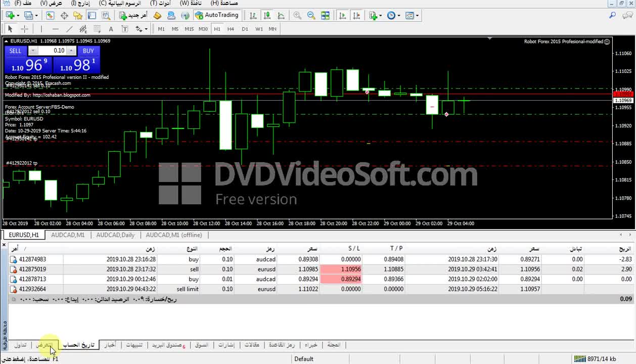Switch chart to bar chart style

point(253,16)
